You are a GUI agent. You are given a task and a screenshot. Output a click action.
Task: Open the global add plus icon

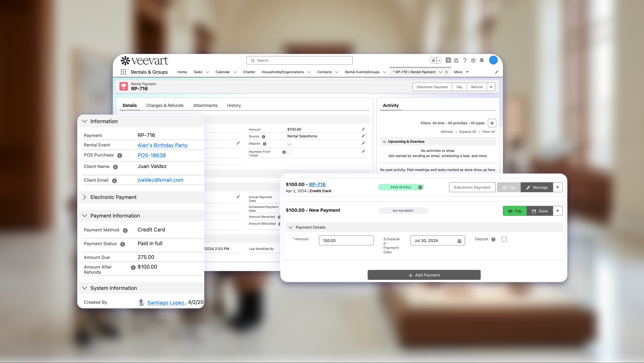pyautogui.click(x=448, y=60)
